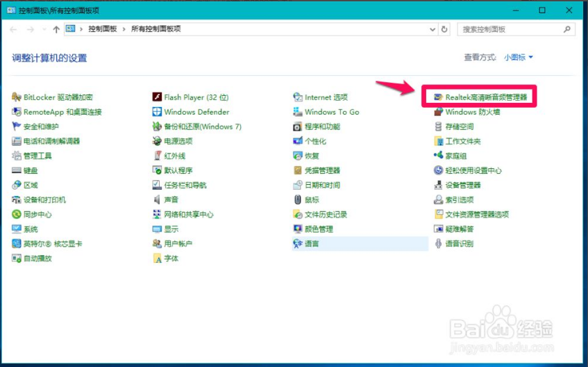The width and height of the screenshot is (588, 367).
Task: Open Realtek高清晰音频管理器 link
Action: pos(487,97)
